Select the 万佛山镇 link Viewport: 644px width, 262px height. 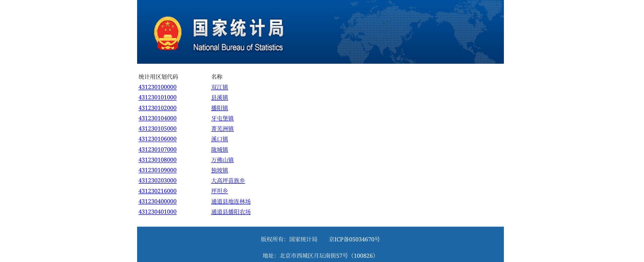tap(222, 160)
